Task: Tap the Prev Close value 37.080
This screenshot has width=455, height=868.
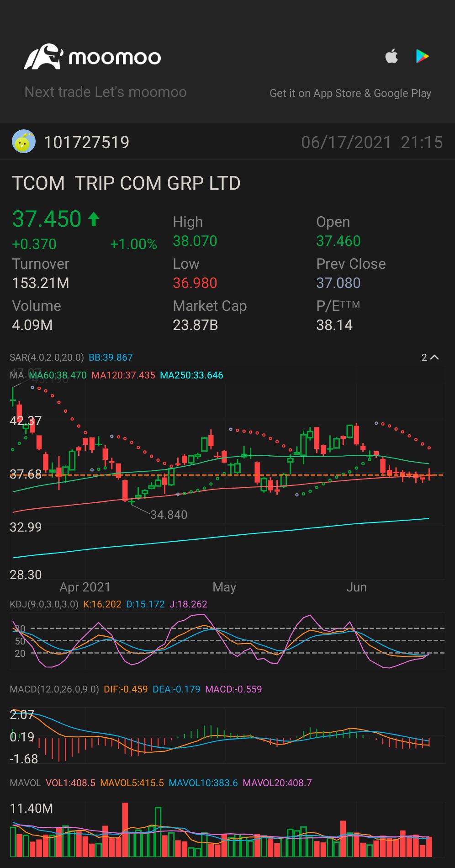Action: coord(339,283)
